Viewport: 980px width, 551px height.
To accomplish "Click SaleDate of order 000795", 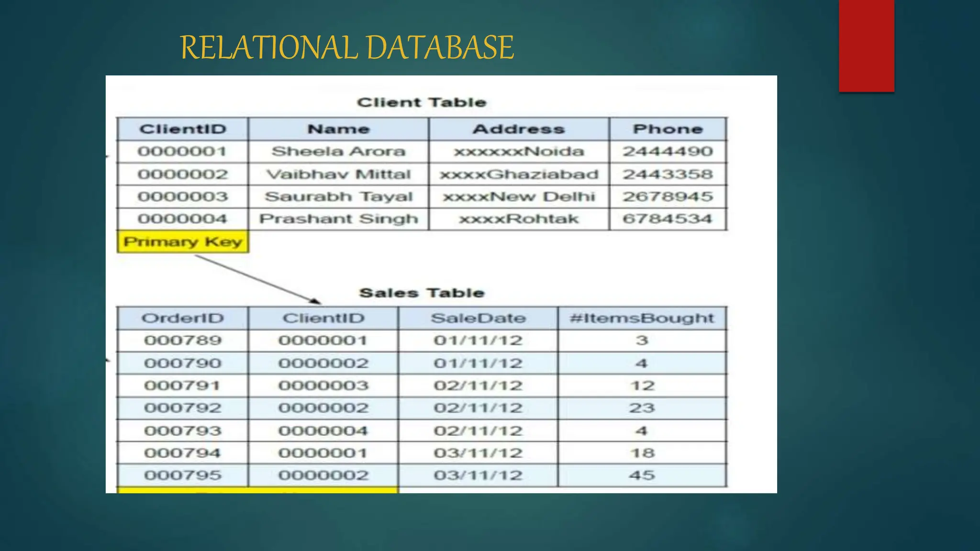I will point(478,475).
